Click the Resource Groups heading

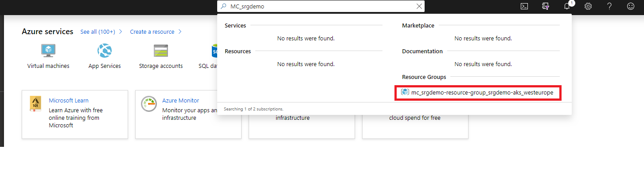[x=424, y=77]
